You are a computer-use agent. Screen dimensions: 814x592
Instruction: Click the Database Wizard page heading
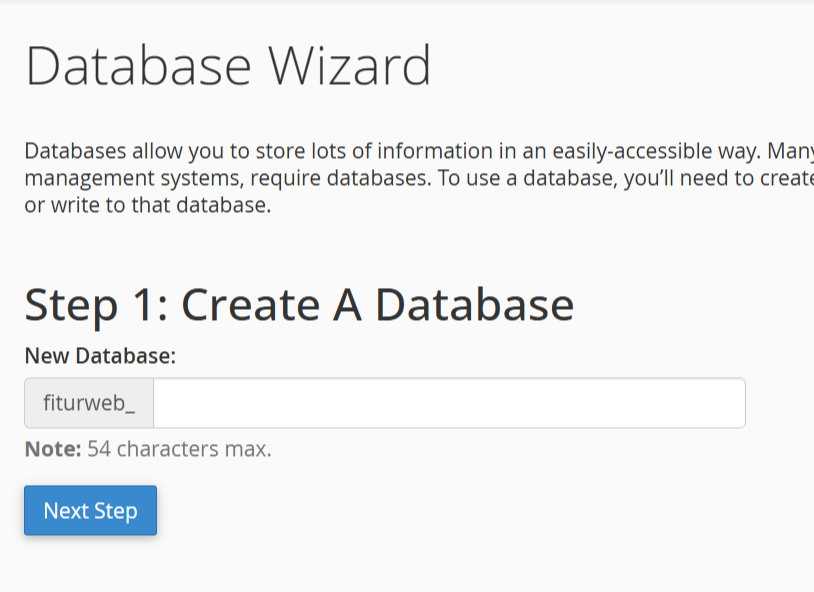tap(228, 64)
